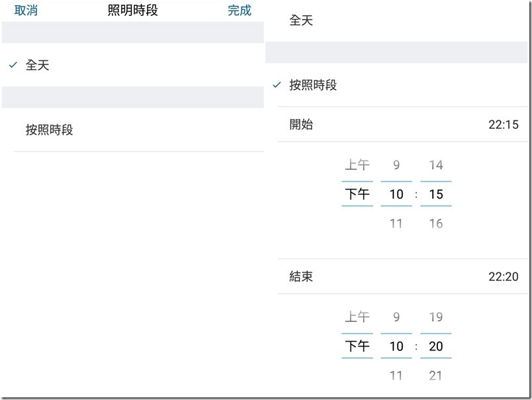Viewport: 532px width, 400px height.
Task: Select minute 14 in start picker
Action: click(x=435, y=165)
